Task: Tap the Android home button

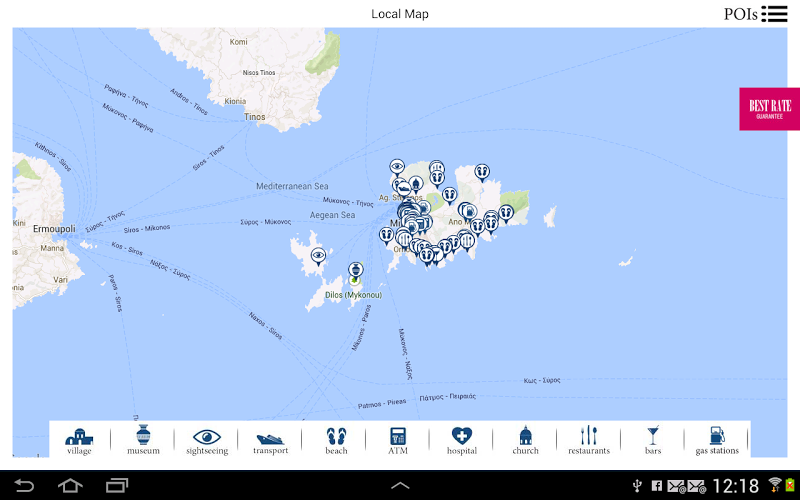Action: click(70, 485)
